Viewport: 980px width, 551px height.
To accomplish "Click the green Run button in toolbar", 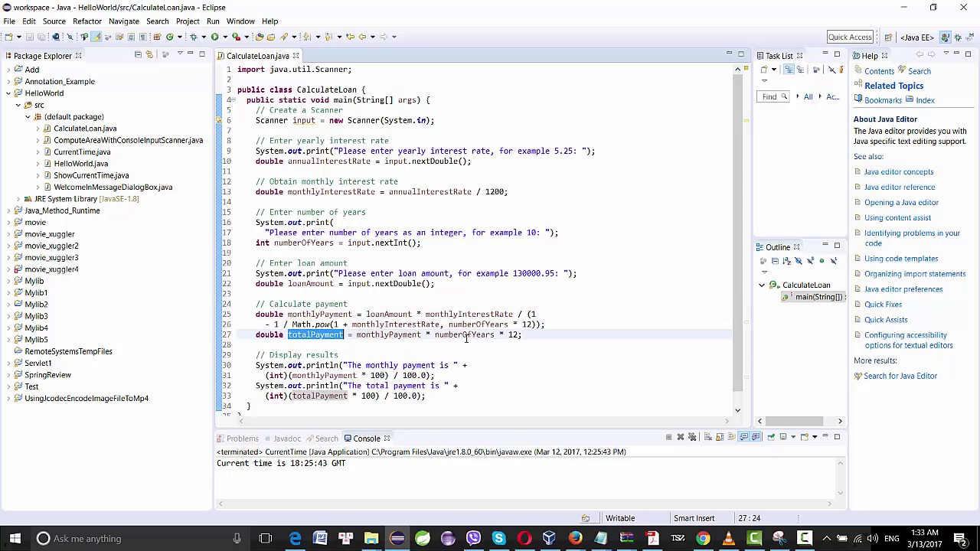I will pyautogui.click(x=214, y=37).
